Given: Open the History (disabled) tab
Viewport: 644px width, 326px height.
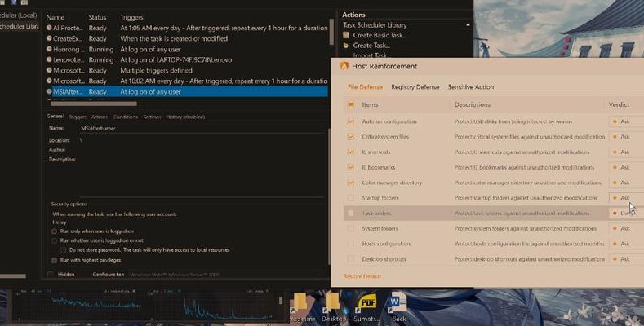Looking at the screenshot, I should pos(185,117).
